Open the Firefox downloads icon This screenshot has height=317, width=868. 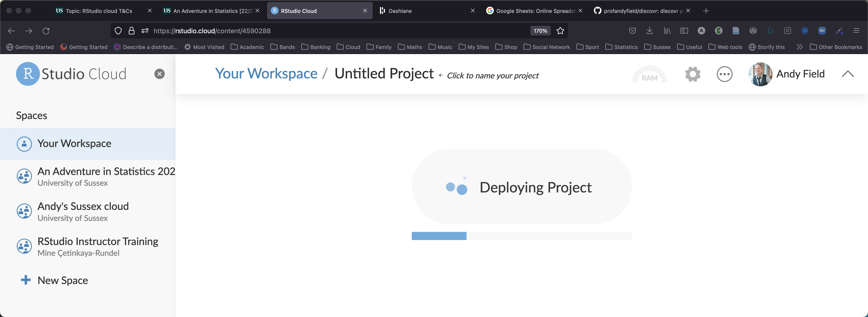tap(650, 31)
